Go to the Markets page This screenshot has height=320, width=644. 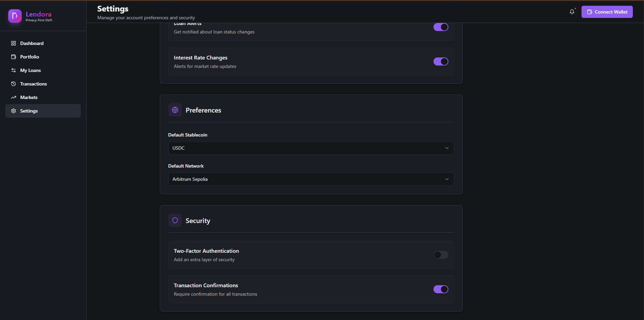[29, 97]
